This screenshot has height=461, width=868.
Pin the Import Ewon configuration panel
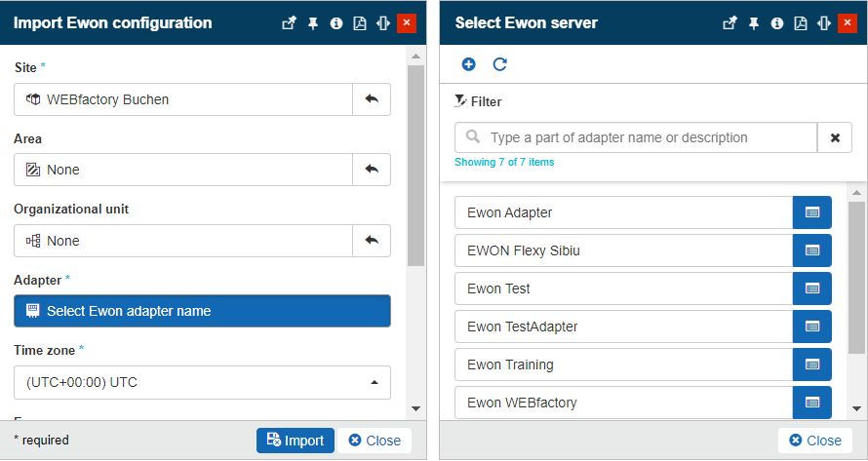tap(313, 23)
